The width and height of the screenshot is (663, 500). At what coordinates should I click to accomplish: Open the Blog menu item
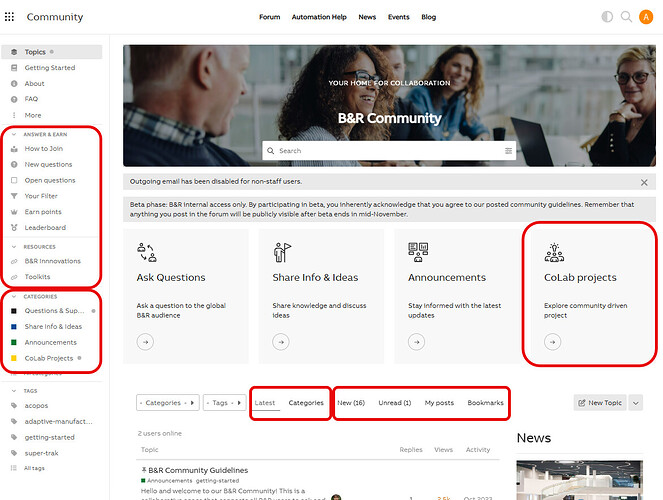pyautogui.click(x=428, y=17)
